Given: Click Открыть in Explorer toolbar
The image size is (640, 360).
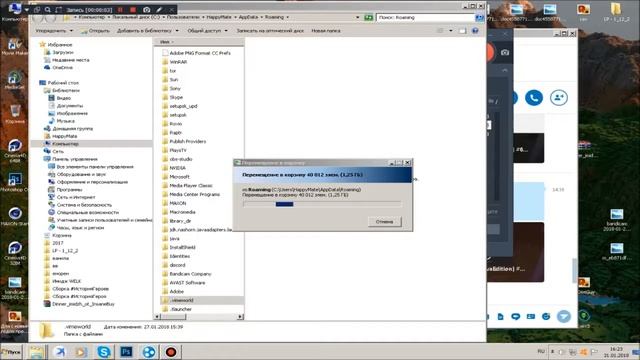Looking at the screenshot, I should (96, 31).
